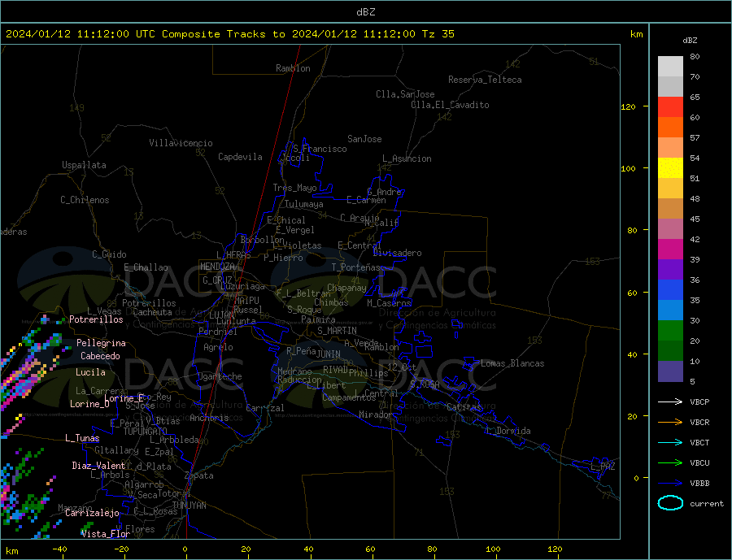Click the 'current' legend label
Image resolution: width=732 pixels, height=560 pixels.
click(707, 504)
